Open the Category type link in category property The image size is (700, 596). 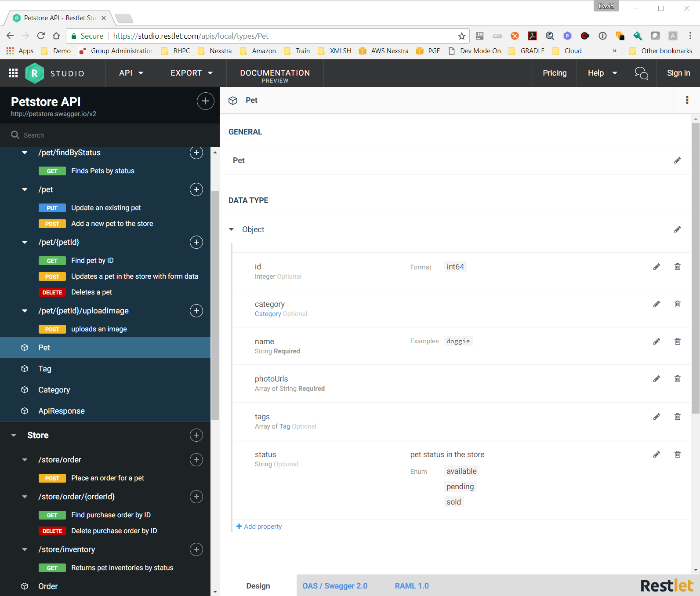click(268, 314)
